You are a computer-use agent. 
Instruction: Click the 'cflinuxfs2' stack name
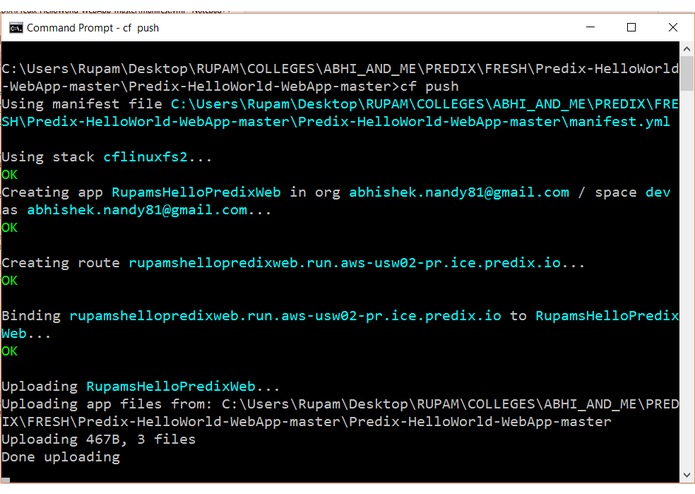tap(145, 157)
